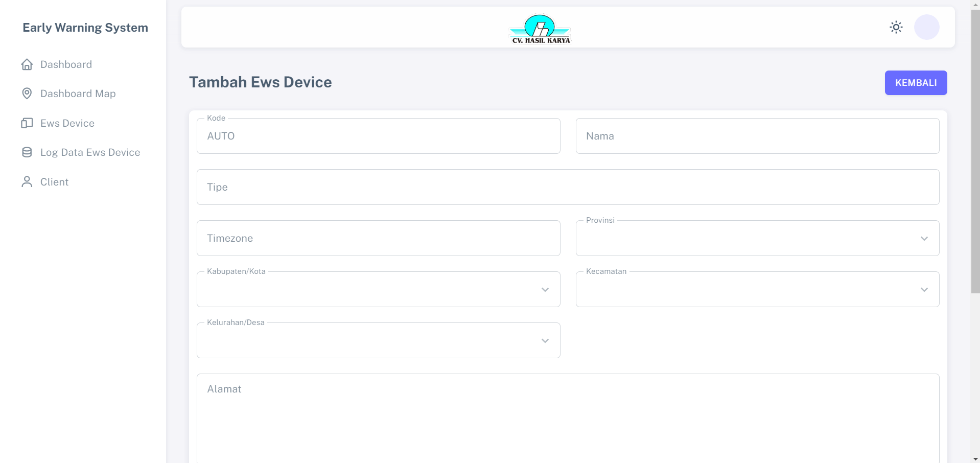980x463 pixels.
Task: Click the Client person icon
Action: pyautogui.click(x=27, y=182)
